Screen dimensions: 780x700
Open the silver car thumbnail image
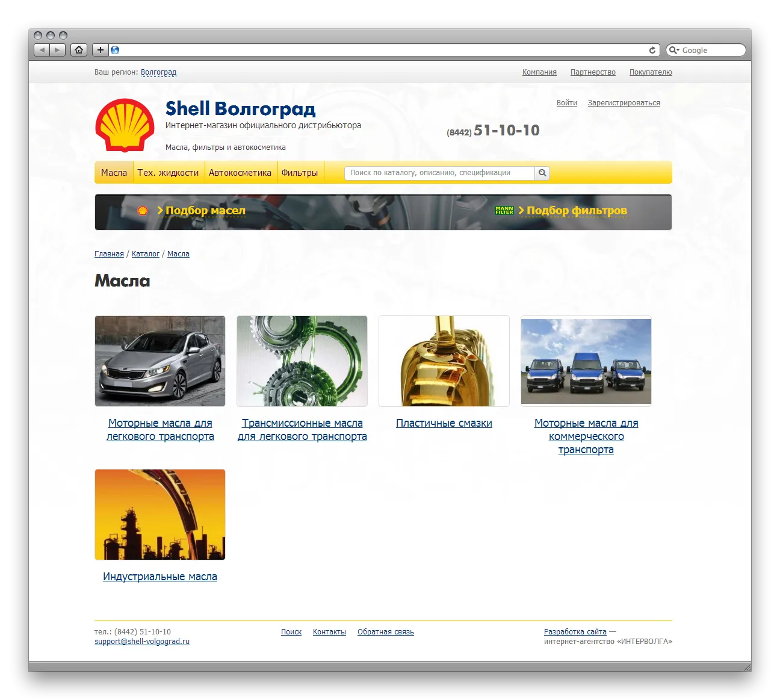pyautogui.click(x=160, y=361)
